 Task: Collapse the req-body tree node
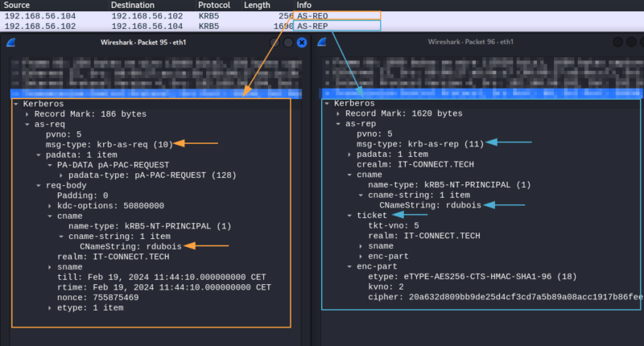38,185
